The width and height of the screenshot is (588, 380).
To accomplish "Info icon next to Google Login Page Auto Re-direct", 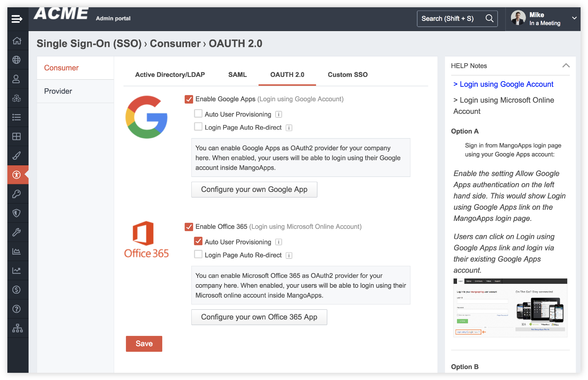I will point(289,128).
